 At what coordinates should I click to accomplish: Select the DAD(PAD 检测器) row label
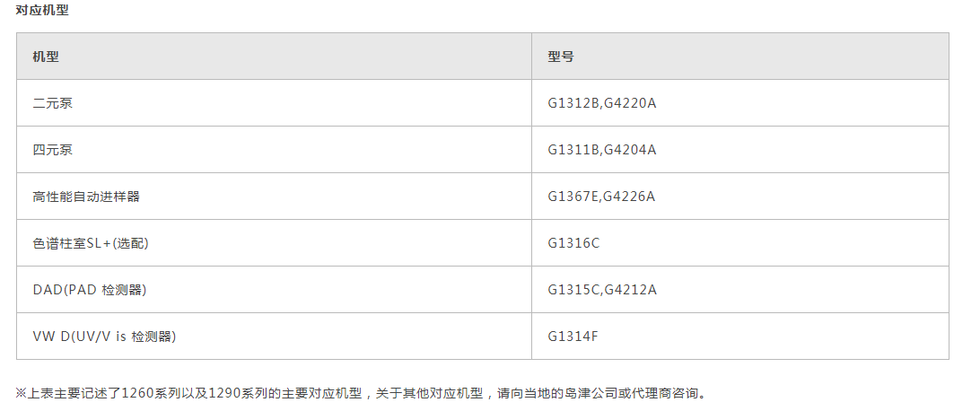(90, 290)
